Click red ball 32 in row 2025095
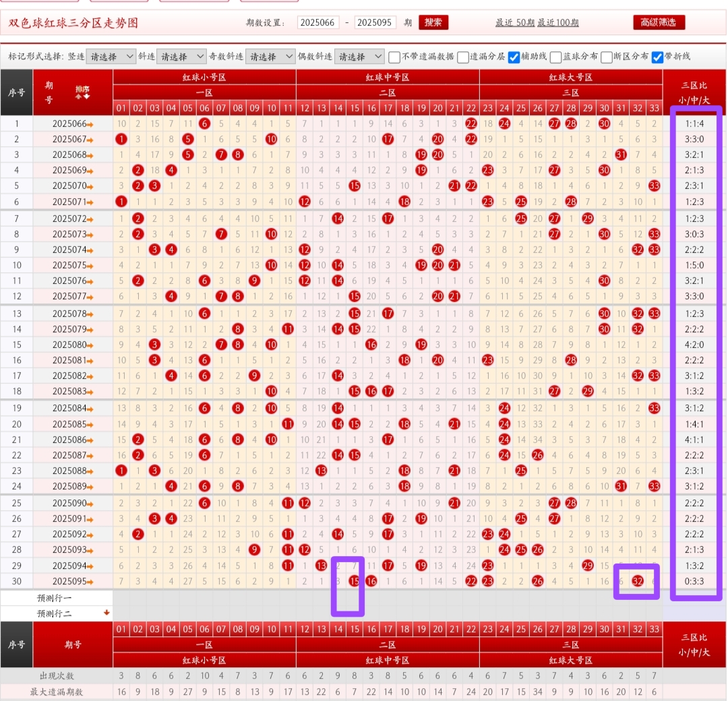The height and width of the screenshot is (701, 728). tap(637, 581)
